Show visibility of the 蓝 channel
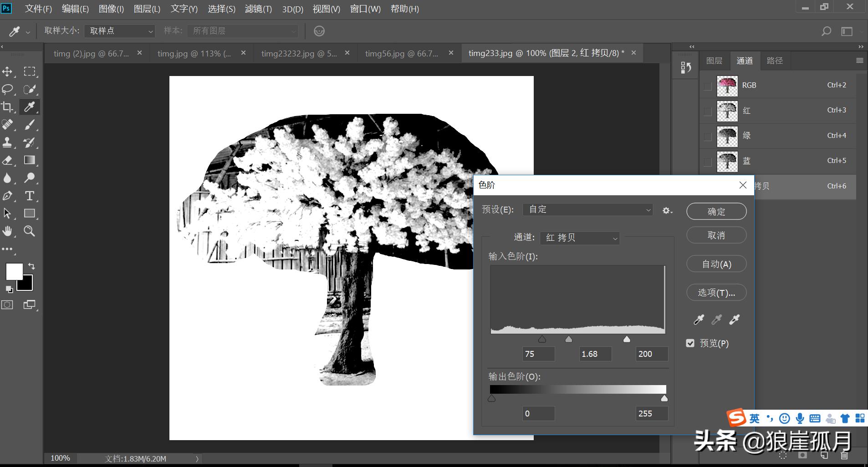This screenshot has height=467, width=868. (x=707, y=161)
